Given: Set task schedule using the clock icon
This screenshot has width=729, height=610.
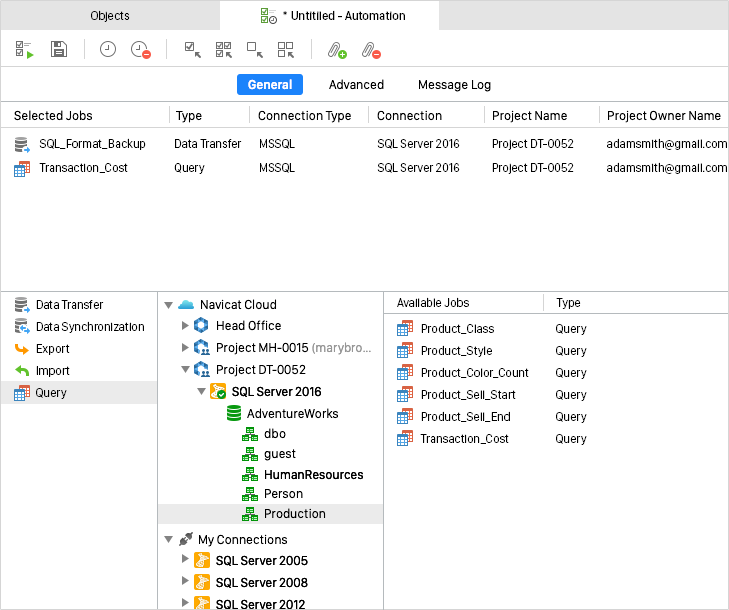Looking at the screenshot, I should [x=108, y=49].
